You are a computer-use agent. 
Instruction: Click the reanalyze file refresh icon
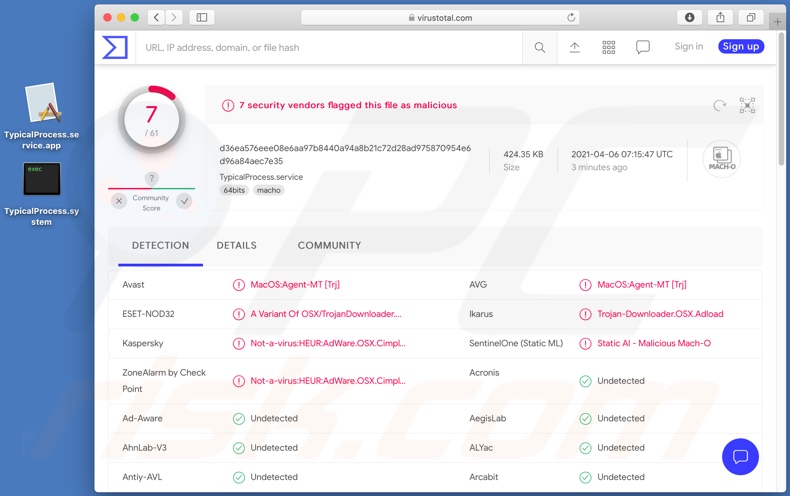[719, 105]
